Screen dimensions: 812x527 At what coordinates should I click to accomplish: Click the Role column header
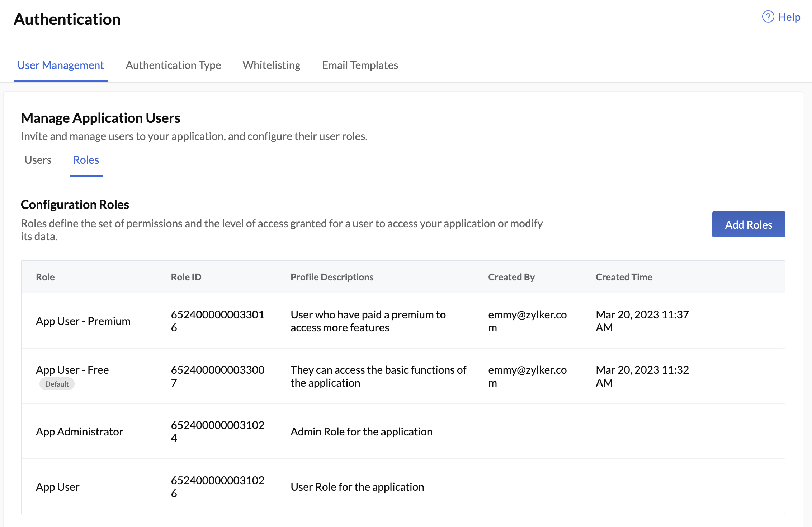45,277
